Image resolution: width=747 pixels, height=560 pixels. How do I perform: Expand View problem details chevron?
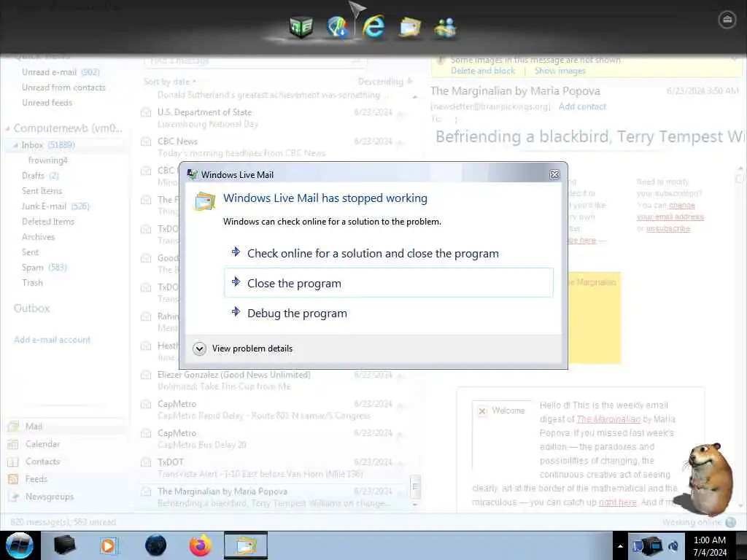(x=200, y=349)
